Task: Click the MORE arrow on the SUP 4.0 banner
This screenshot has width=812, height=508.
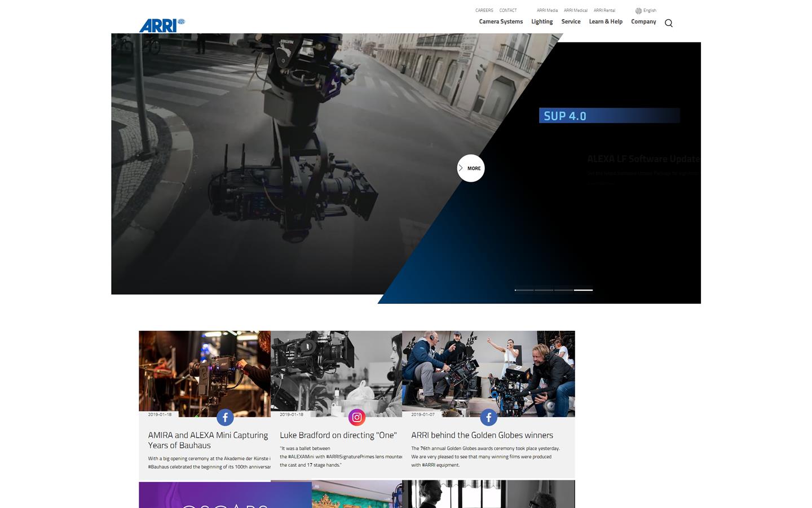Action: (x=471, y=168)
